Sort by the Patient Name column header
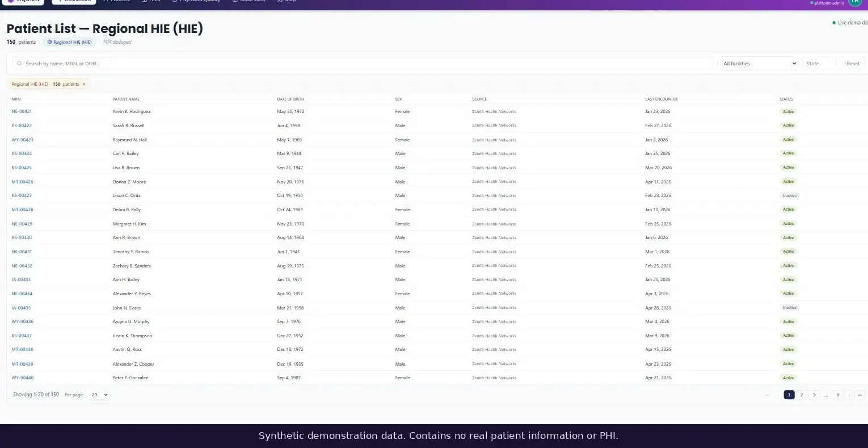 (126, 99)
